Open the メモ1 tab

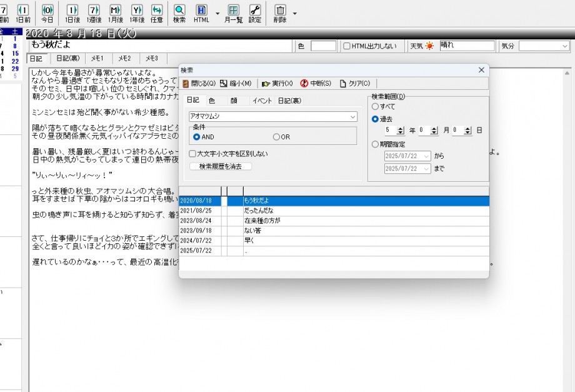pos(97,58)
